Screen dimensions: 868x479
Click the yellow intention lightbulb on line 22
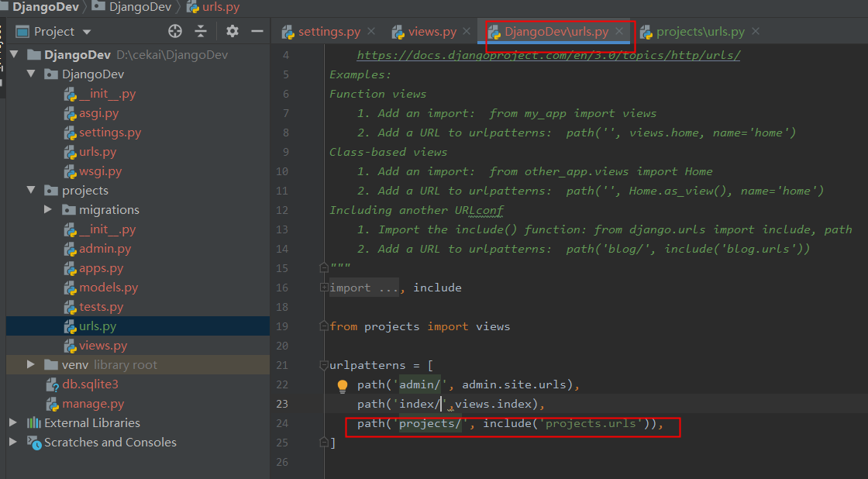[343, 385]
